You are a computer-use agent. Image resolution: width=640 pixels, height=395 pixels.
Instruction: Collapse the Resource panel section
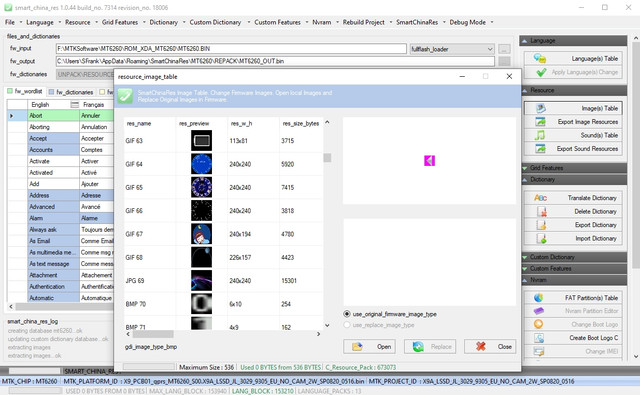[x=524, y=90]
